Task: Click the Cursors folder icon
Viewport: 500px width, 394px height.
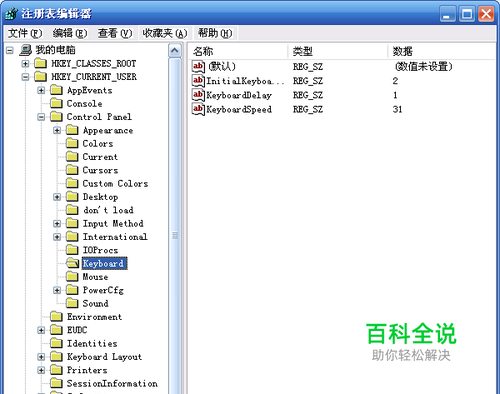Action: pyautogui.click(x=72, y=170)
